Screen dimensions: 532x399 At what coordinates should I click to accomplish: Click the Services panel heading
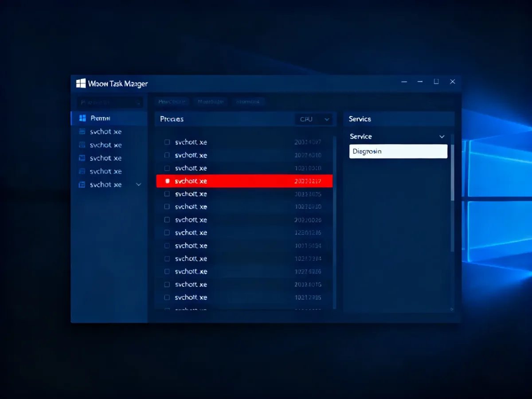click(360, 119)
